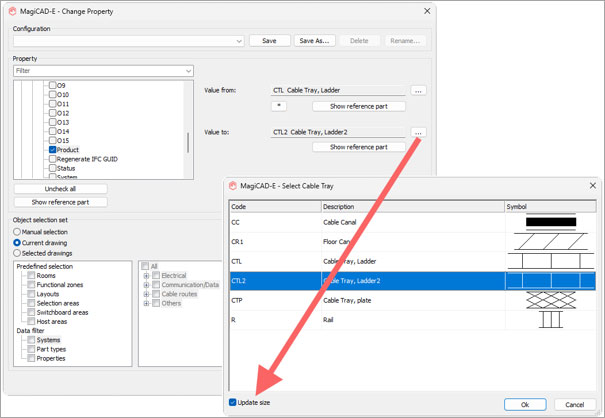Select the Cable Canal symbol cell
This screenshot has width=605, height=418.
tap(551, 222)
